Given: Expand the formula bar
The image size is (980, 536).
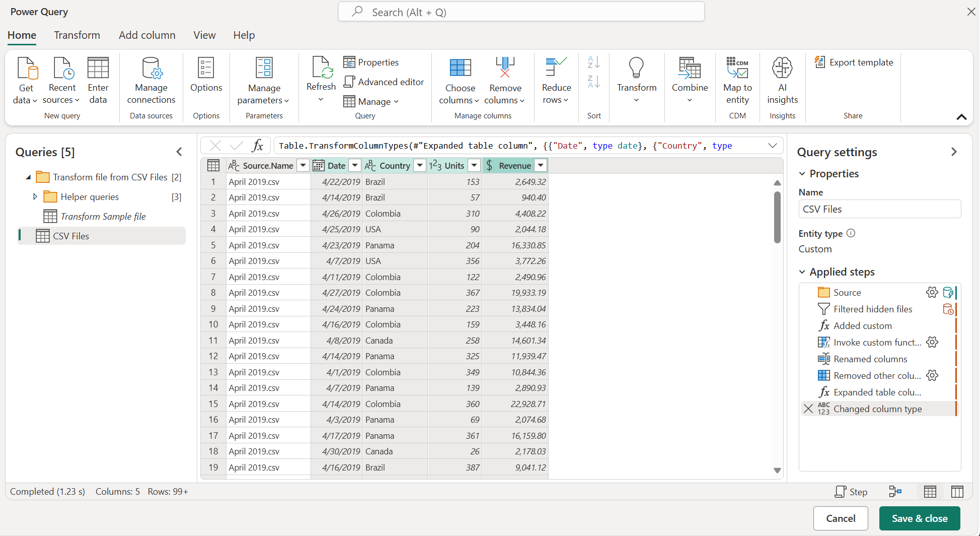Looking at the screenshot, I should [773, 145].
